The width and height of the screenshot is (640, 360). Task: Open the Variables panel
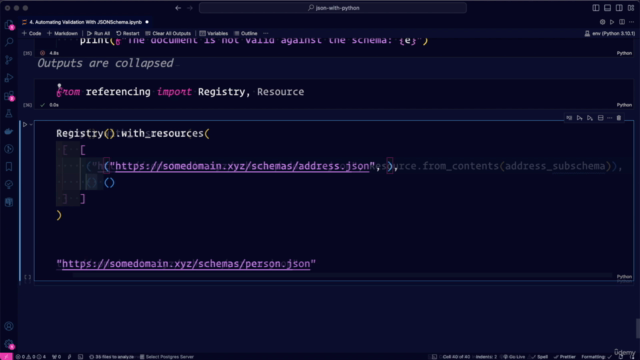(214, 33)
